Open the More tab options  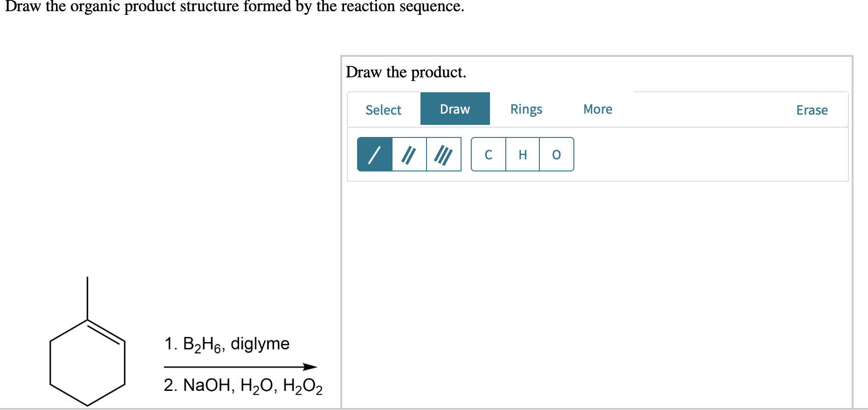click(598, 109)
